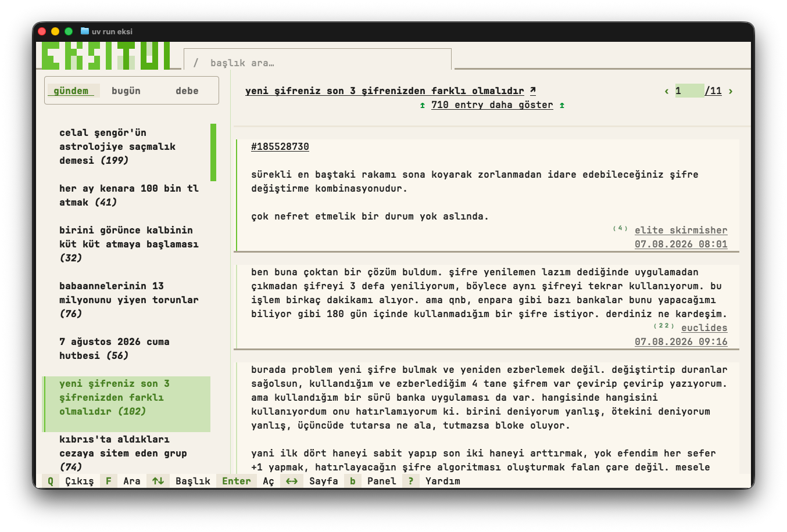The height and width of the screenshot is (532, 787).
Task: Click the ? Yardım footer shortcut
Action: click(434, 481)
